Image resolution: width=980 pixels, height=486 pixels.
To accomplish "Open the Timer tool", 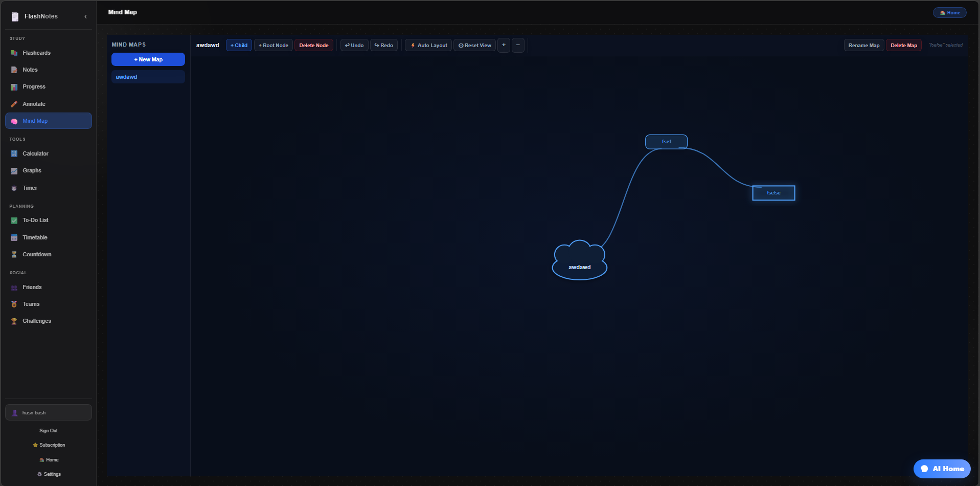I will (30, 188).
